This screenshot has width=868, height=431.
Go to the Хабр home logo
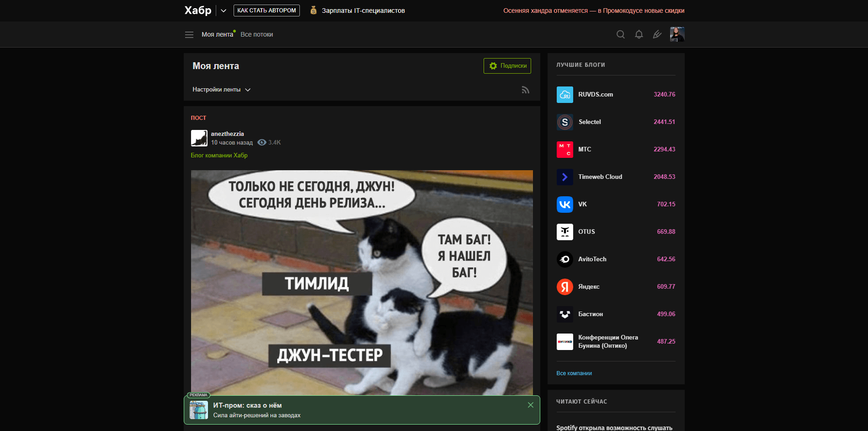point(198,11)
